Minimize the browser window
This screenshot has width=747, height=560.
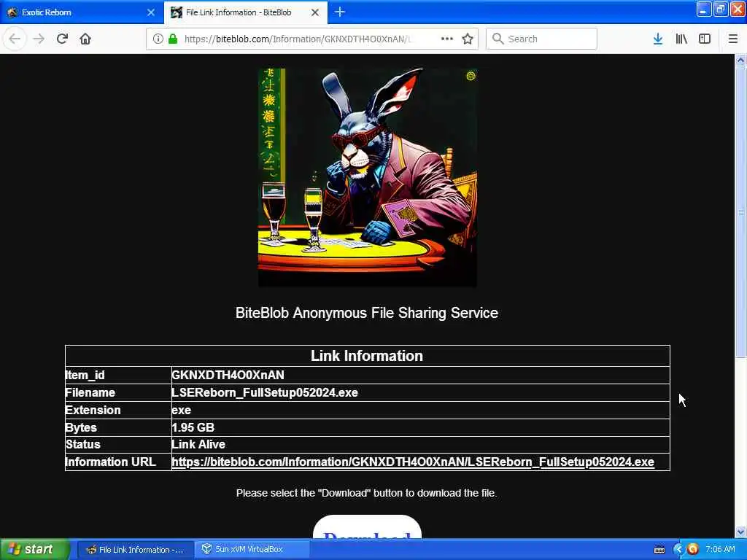click(x=704, y=9)
